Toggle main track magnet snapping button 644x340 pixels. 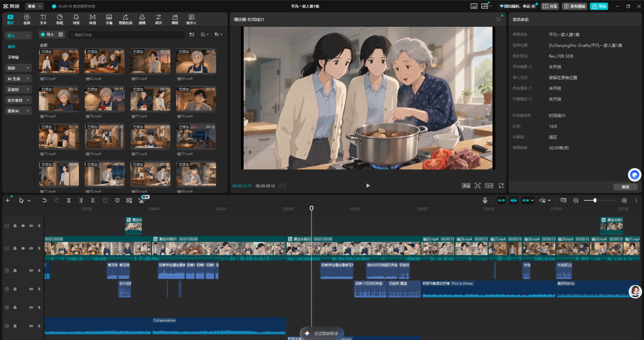501,200
